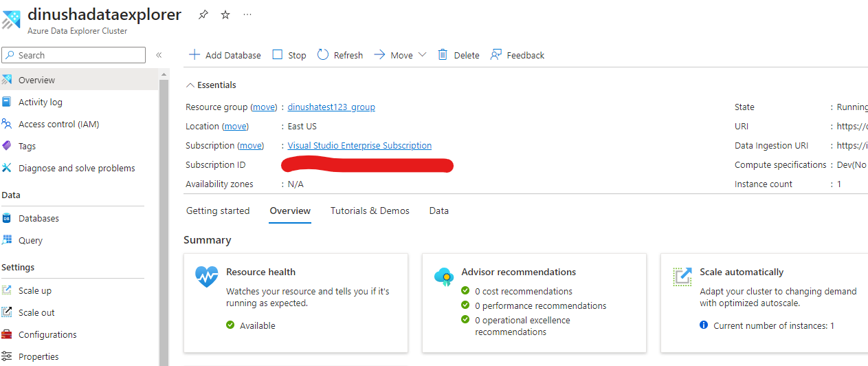Click Advisor recommendations card title
This screenshot has height=366, width=868.
(519, 272)
